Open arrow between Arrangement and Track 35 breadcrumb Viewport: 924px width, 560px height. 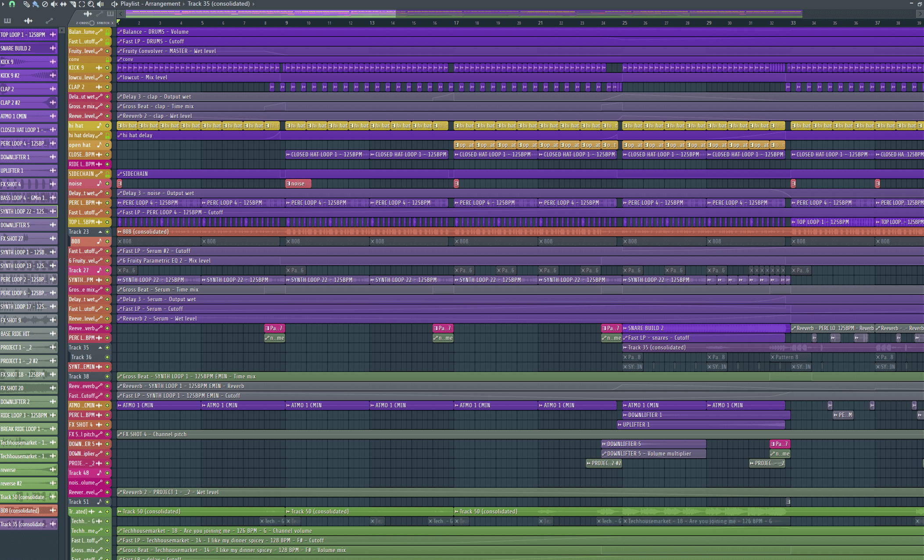[x=184, y=4]
